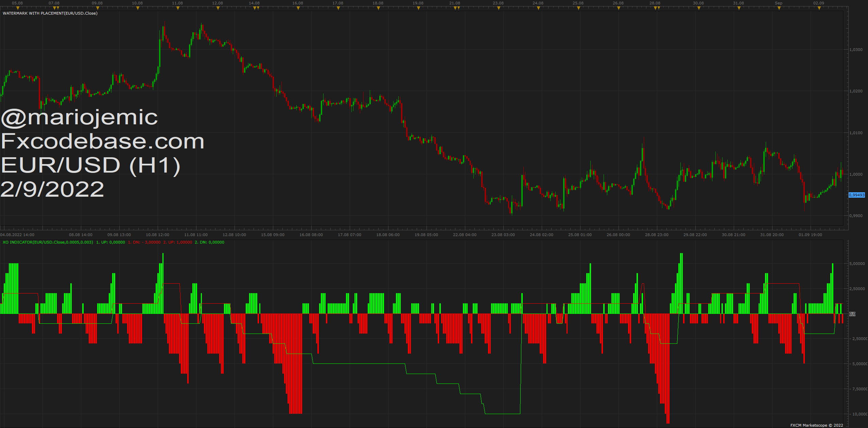The width and height of the screenshot is (868, 428).
Task: Click the 1,0000 price axis label
Action: pyautogui.click(x=856, y=174)
